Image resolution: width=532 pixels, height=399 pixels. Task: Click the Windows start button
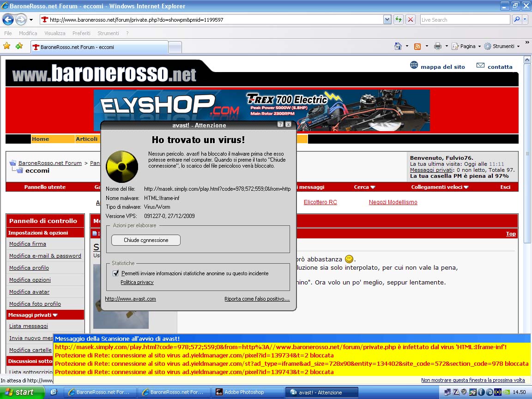click(22, 392)
